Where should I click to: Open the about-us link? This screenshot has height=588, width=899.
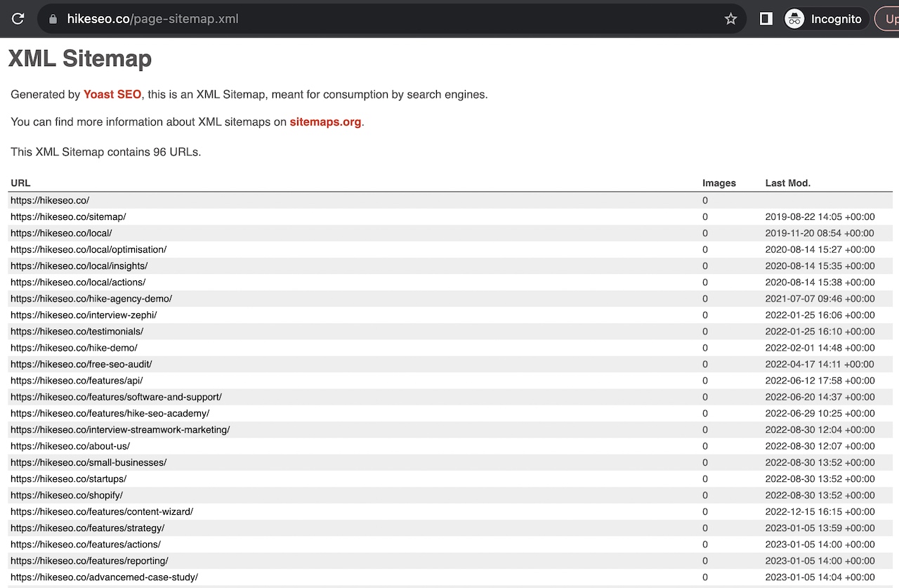click(x=70, y=446)
